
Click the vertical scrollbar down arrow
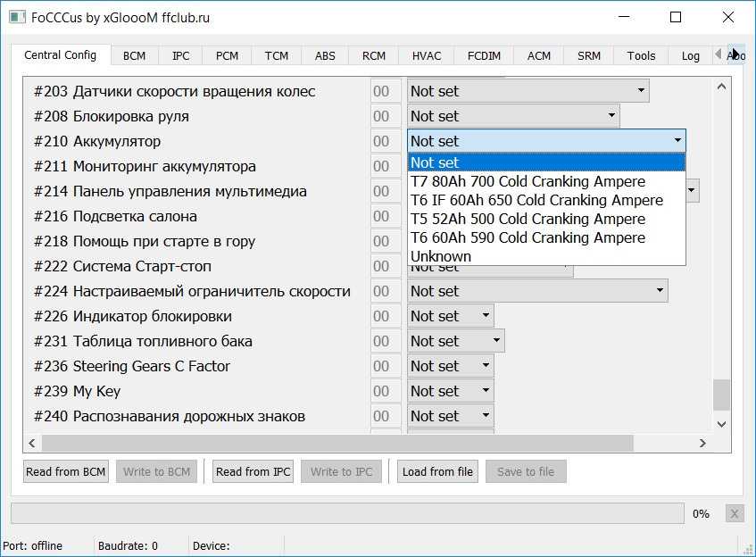pyautogui.click(x=722, y=424)
